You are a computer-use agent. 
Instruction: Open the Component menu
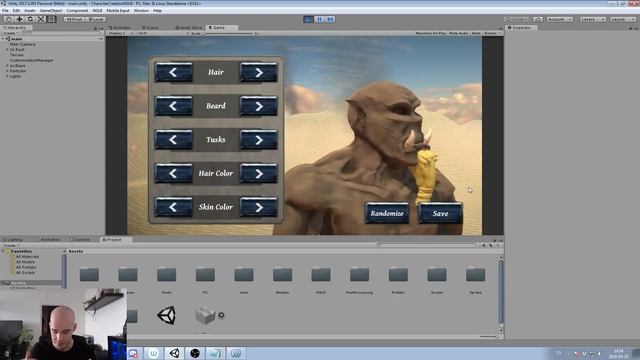(x=77, y=11)
